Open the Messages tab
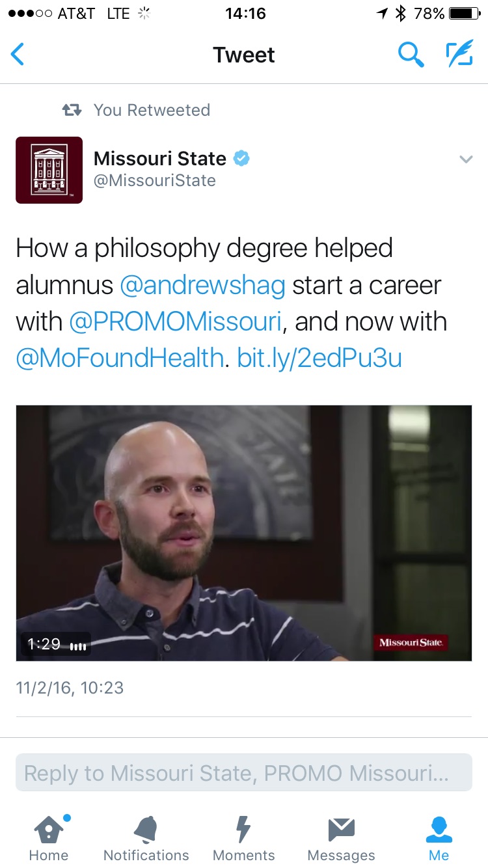Image resolution: width=488 pixels, height=868 pixels. pyautogui.click(x=342, y=838)
